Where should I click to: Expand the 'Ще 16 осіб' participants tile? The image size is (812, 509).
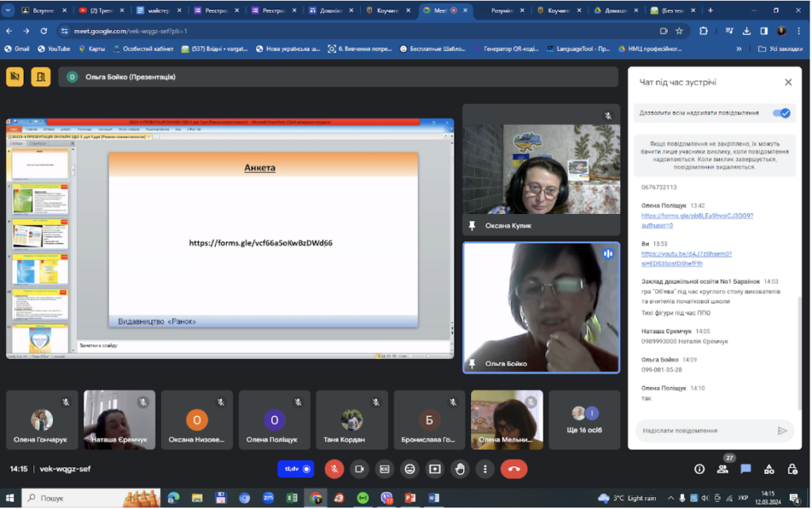coord(584,420)
